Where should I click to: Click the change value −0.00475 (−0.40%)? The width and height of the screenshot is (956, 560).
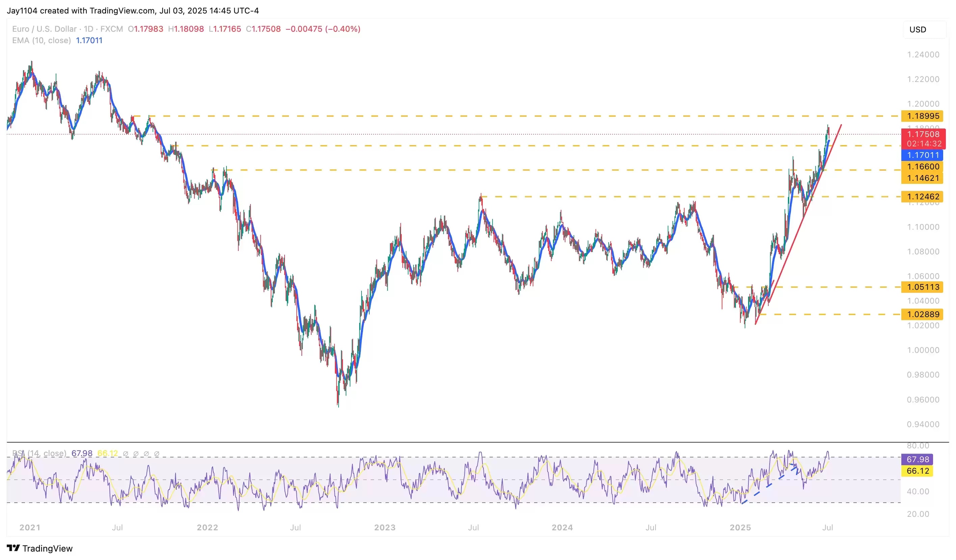pos(323,29)
